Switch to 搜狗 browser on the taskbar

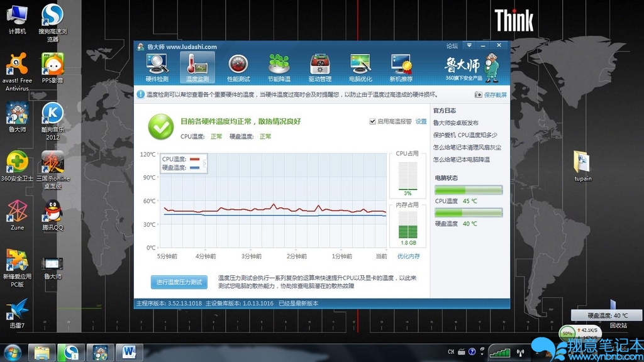click(71, 353)
